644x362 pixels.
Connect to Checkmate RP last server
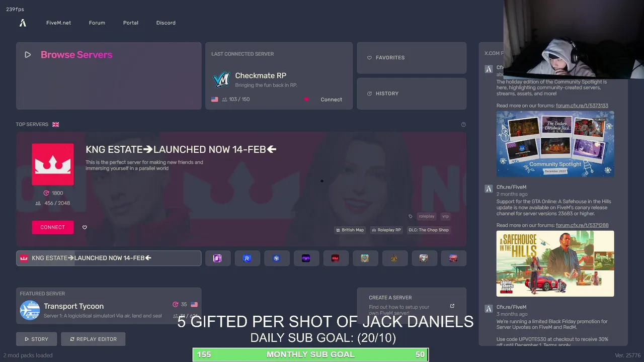(331, 100)
